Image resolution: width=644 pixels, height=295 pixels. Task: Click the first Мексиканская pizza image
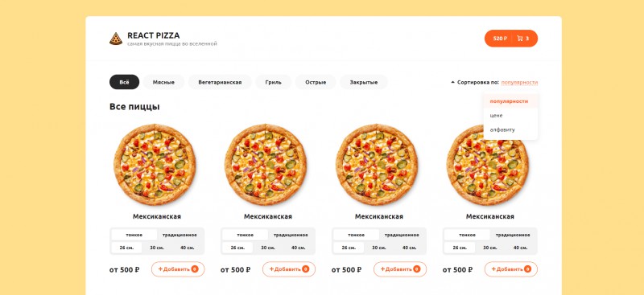coord(155,165)
